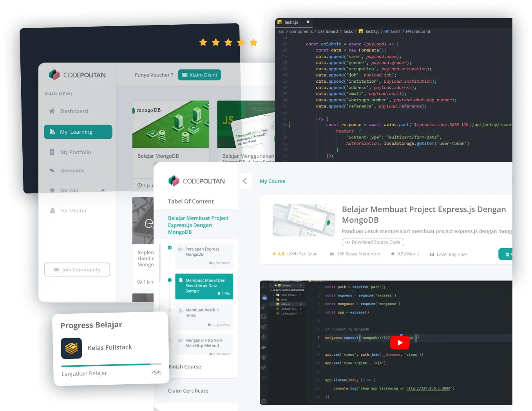Click the Questions chat bubbles icon

point(52,170)
